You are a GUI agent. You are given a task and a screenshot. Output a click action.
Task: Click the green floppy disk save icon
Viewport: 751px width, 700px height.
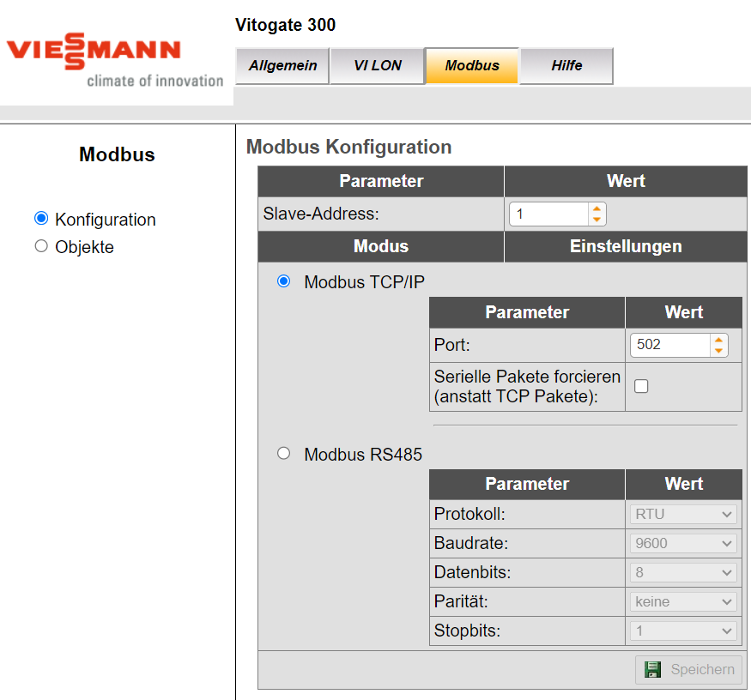652,669
